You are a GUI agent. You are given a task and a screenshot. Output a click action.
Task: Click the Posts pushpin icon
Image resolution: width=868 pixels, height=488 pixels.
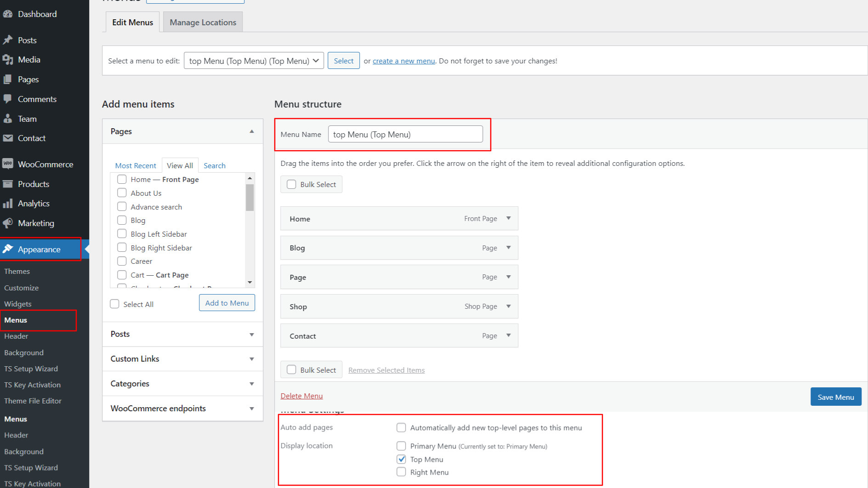coord(8,40)
